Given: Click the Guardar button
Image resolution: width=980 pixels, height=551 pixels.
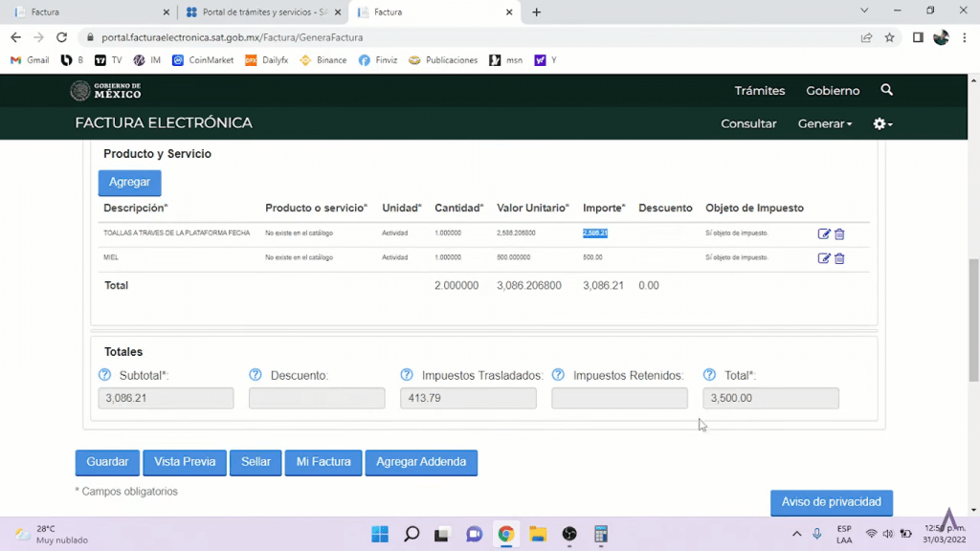Looking at the screenshot, I should pos(107,462).
